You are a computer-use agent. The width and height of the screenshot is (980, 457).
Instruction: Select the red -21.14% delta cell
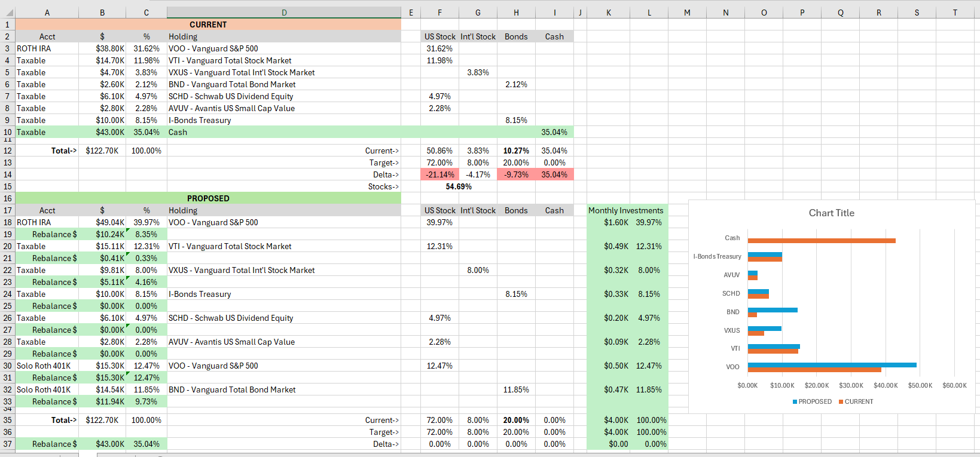[440, 174]
